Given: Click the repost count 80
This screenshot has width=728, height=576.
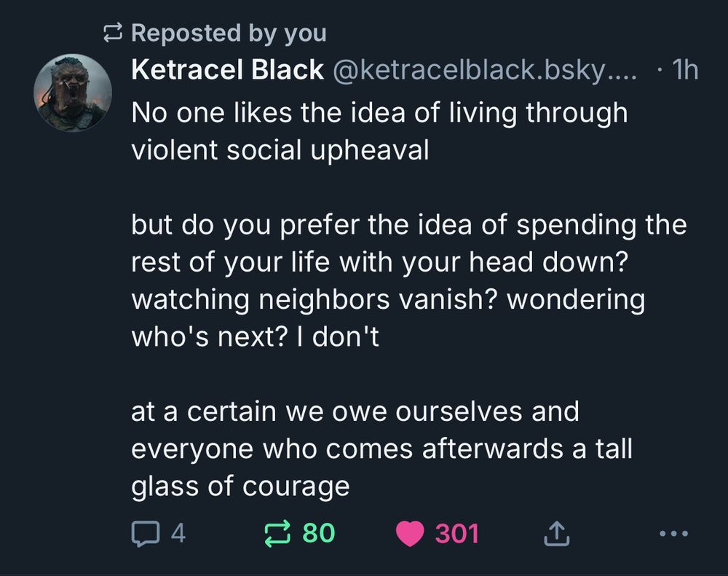Looking at the screenshot, I should 319,534.
